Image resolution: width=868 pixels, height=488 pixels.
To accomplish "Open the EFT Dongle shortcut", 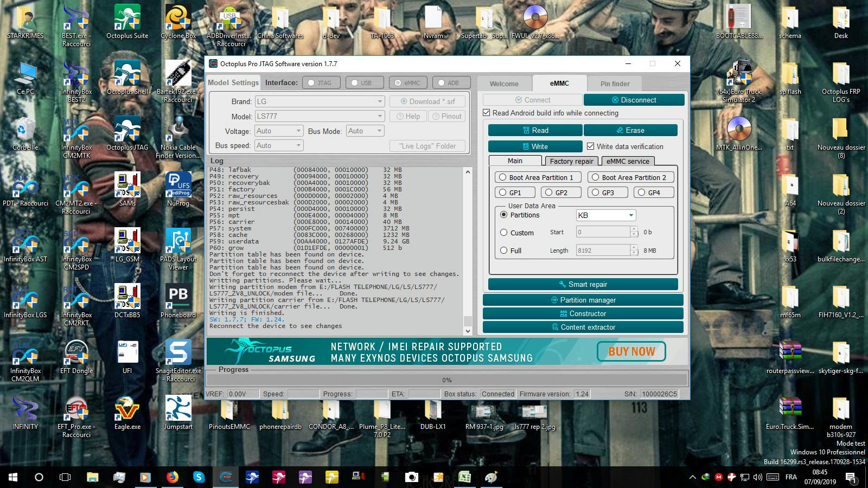I will coord(76,357).
